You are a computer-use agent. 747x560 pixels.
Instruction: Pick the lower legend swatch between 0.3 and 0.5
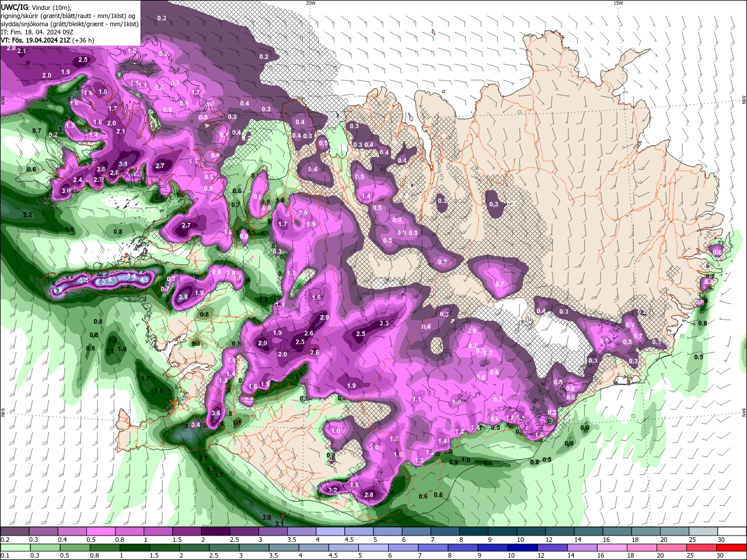(x=44, y=547)
